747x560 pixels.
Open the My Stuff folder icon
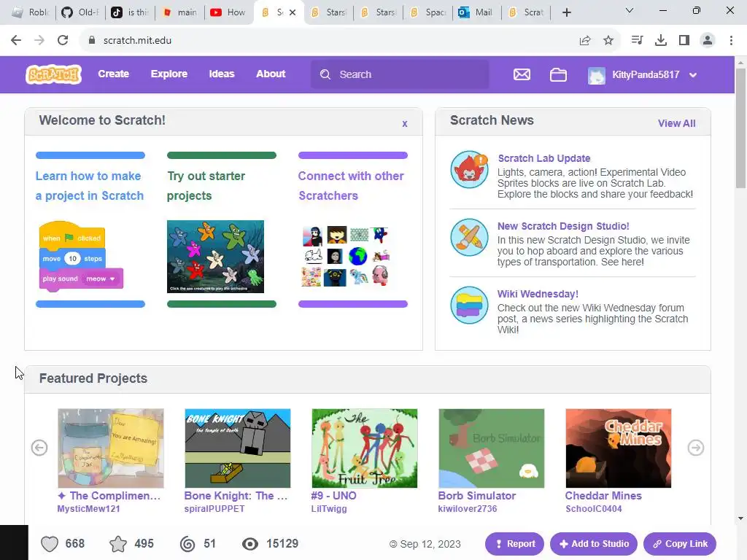[x=558, y=75]
